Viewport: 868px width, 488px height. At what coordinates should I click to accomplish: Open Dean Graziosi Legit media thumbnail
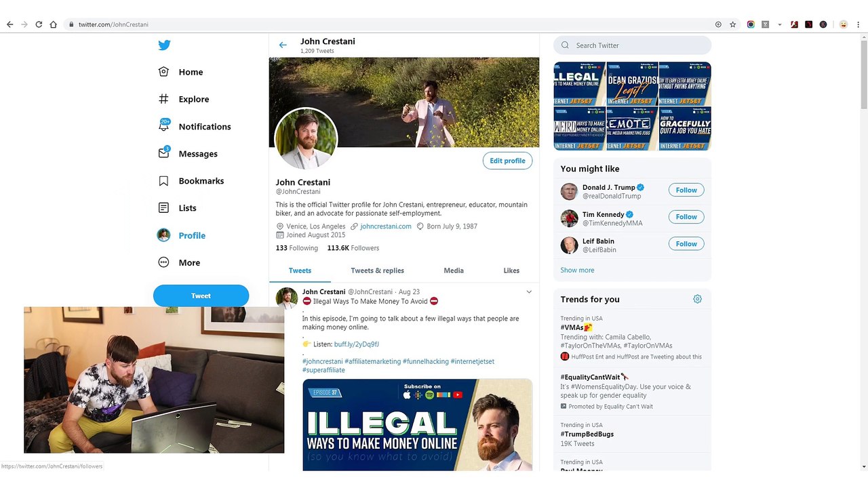click(x=632, y=83)
